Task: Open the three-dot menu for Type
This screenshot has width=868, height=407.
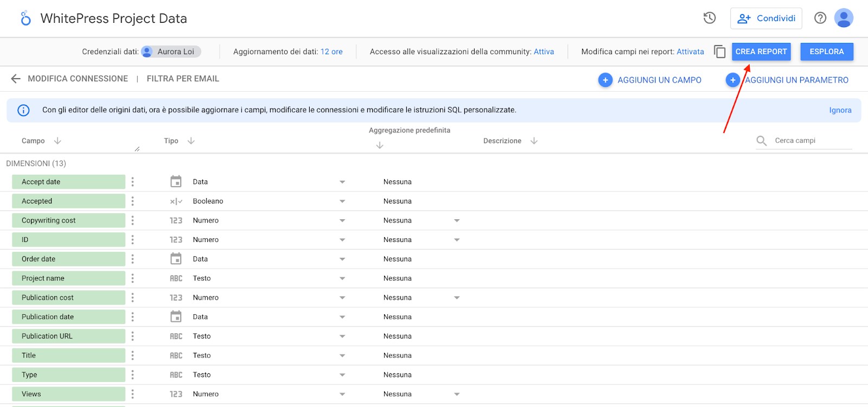Action: pyautogui.click(x=132, y=375)
